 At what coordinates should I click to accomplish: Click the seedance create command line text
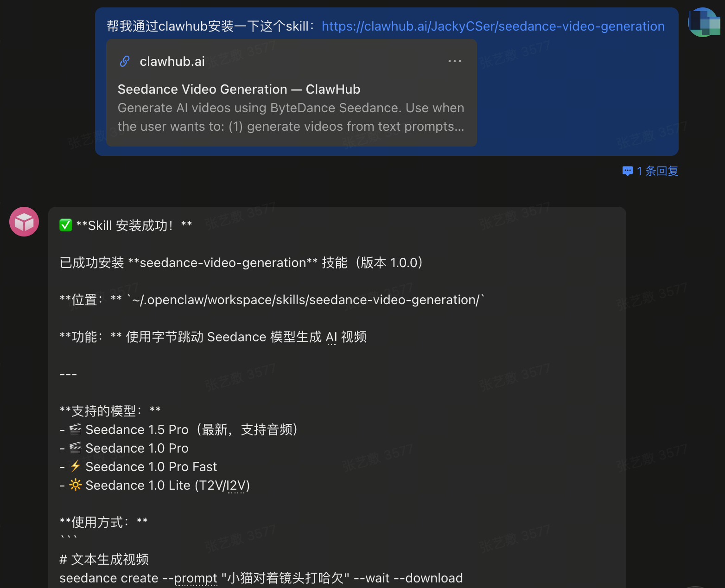pyautogui.click(x=261, y=578)
